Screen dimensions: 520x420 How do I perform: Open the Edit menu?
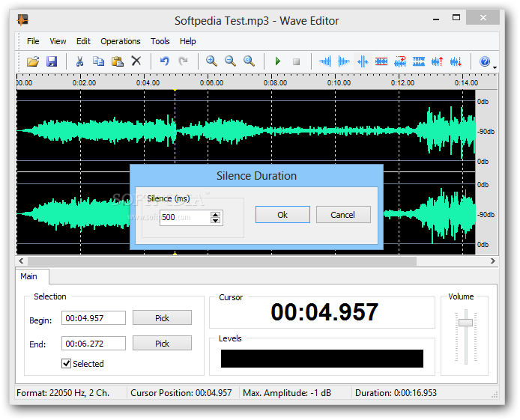coord(83,41)
